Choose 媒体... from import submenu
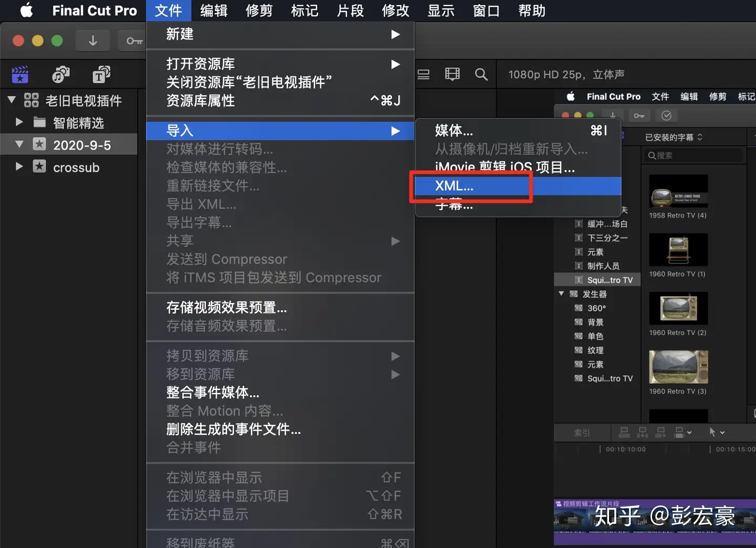The image size is (756, 548). pos(518,130)
